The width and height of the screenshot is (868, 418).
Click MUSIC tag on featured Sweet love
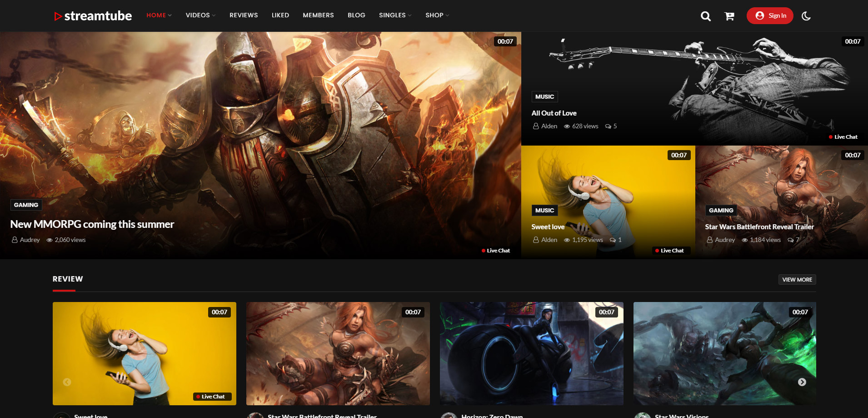click(544, 211)
